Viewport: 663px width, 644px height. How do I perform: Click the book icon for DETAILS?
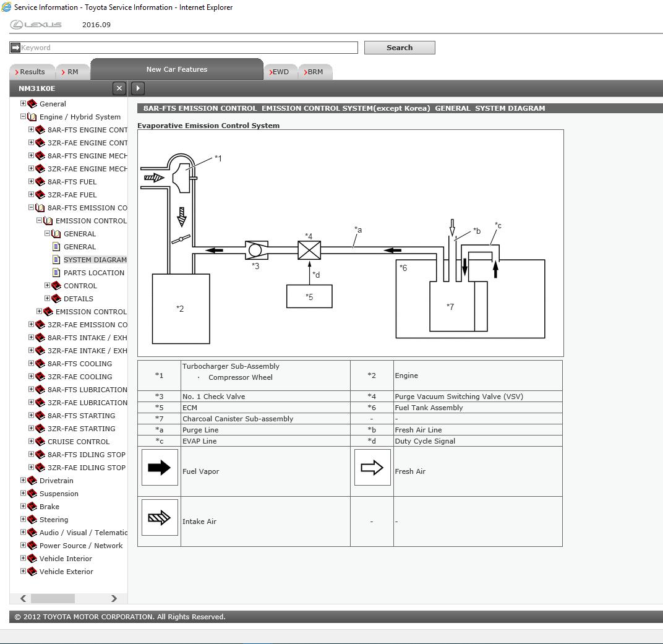pyautogui.click(x=56, y=299)
